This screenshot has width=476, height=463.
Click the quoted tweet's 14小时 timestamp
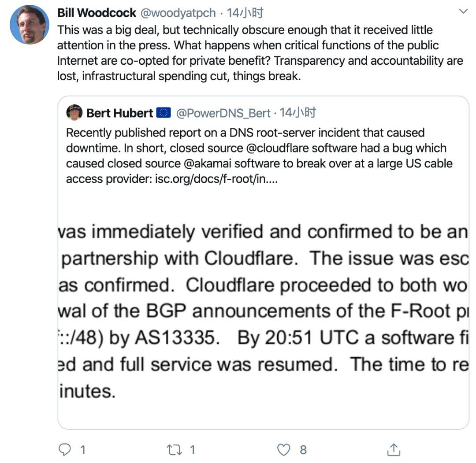(298, 113)
